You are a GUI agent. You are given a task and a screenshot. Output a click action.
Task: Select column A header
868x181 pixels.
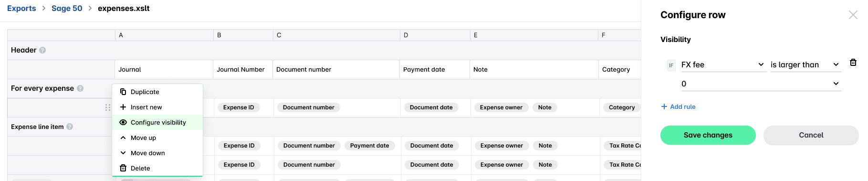[x=164, y=35]
